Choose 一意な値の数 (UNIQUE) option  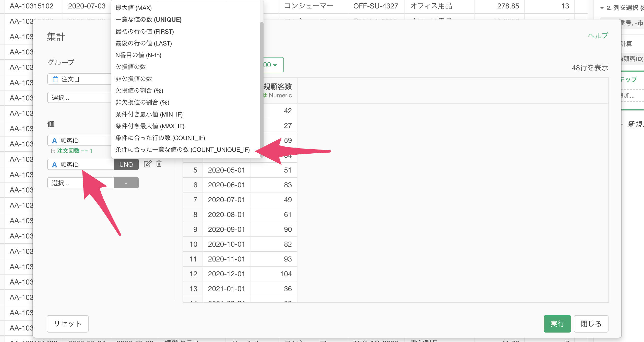click(148, 20)
